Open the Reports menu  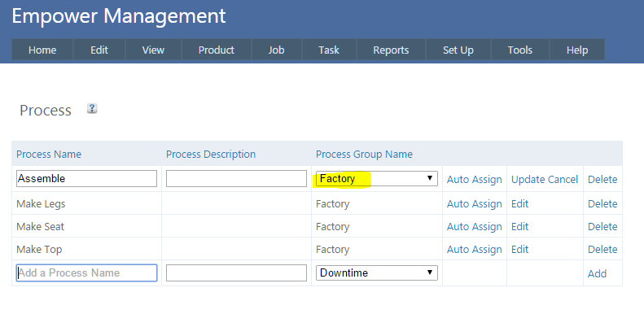point(391,50)
